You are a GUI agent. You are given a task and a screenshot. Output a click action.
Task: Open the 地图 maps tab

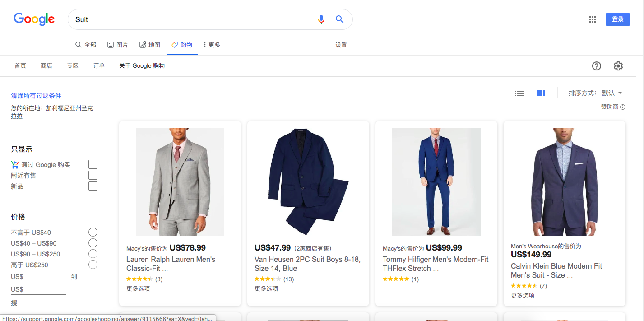pos(149,45)
